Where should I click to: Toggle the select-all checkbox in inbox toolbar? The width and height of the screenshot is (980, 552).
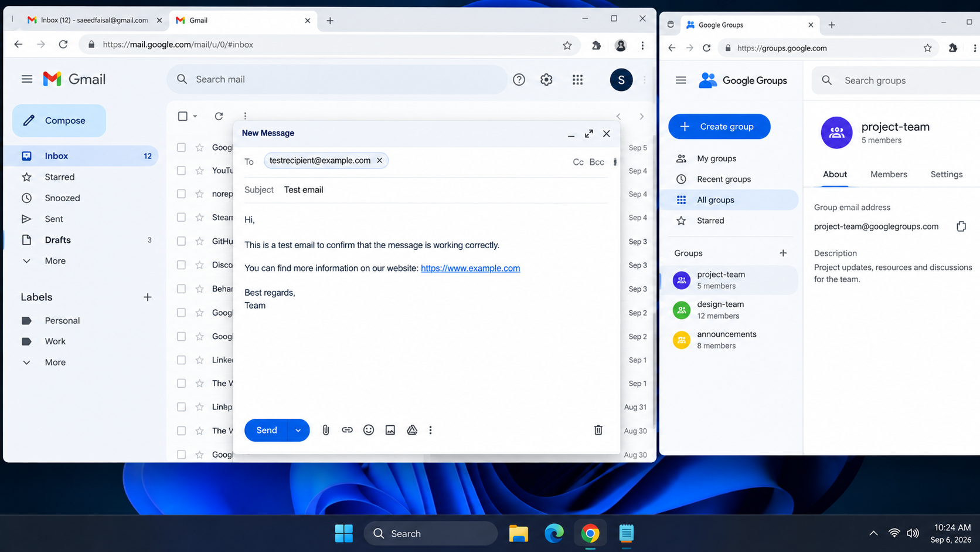coord(183,116)
